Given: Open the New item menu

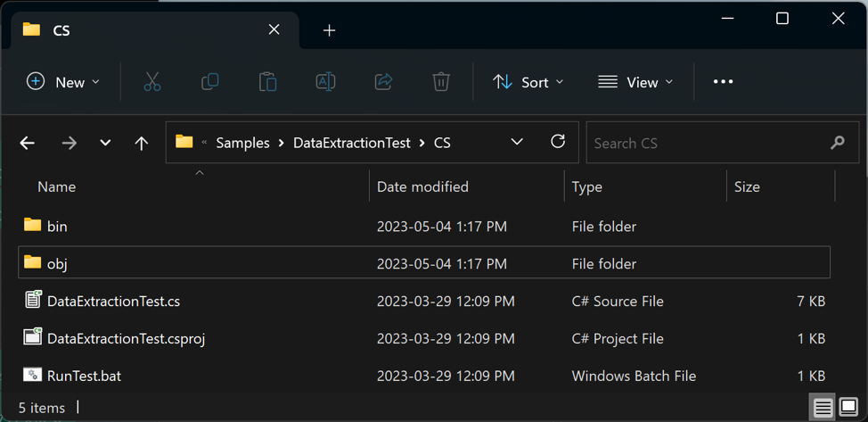Looking at the screenshot, I should 63,82.
